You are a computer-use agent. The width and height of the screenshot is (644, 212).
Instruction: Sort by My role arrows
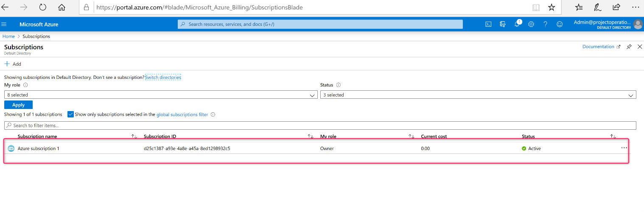[x=411, y=137]
